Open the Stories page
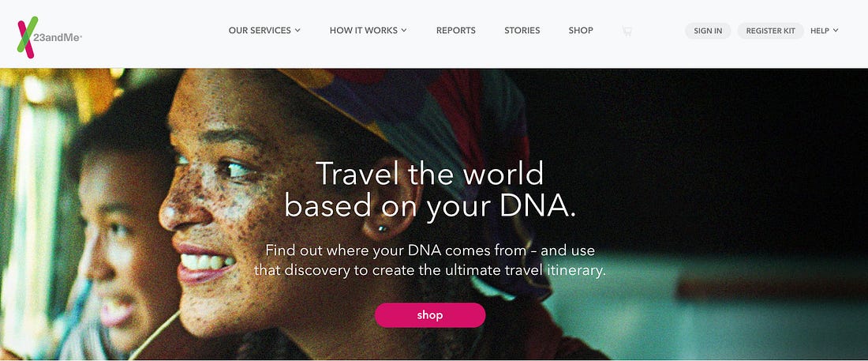Image resolution: width=868 pixels, height=361 pixels. [x=522, y=31]
